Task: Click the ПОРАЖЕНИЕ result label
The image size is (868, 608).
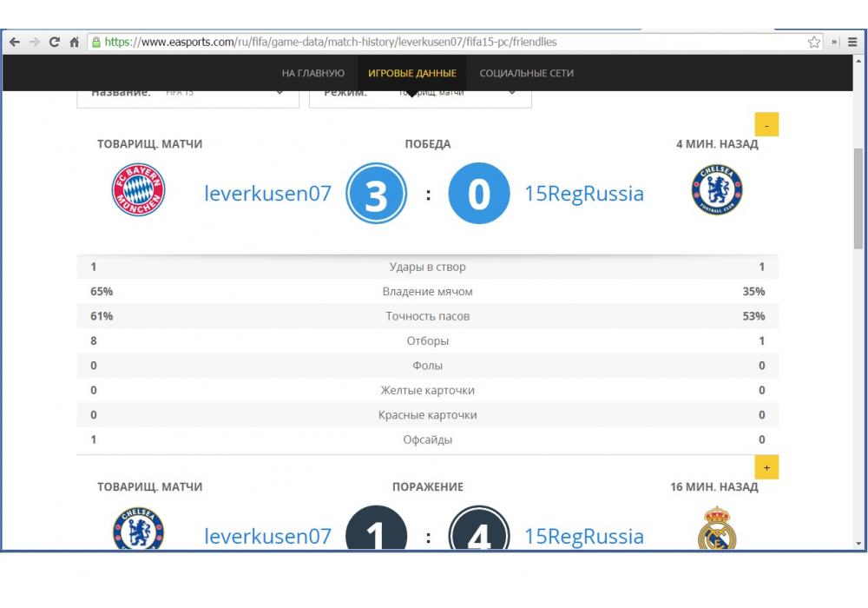Action: click(x=428, y=486)
